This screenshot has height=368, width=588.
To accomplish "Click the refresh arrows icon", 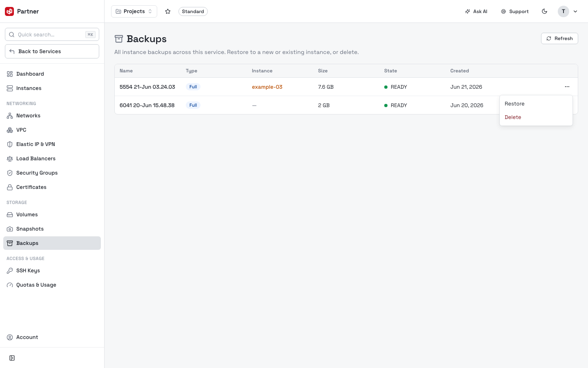I will coord(549,38).
